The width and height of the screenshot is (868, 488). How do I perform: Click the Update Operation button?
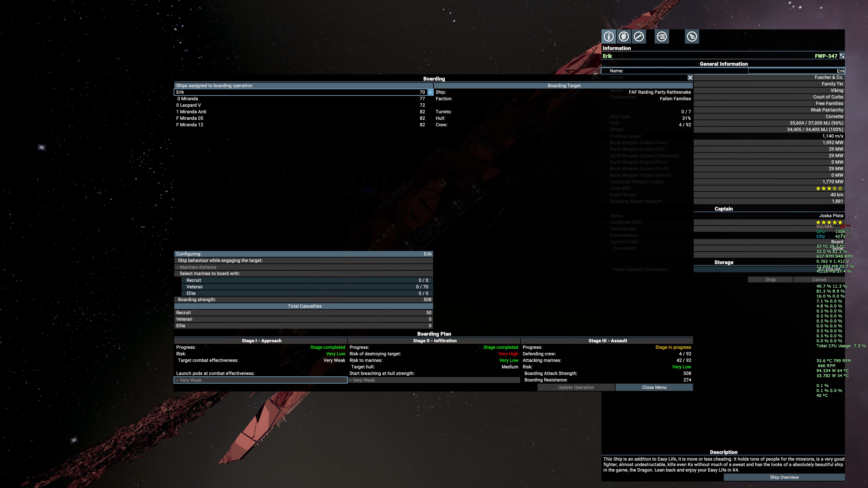[576, 387]
